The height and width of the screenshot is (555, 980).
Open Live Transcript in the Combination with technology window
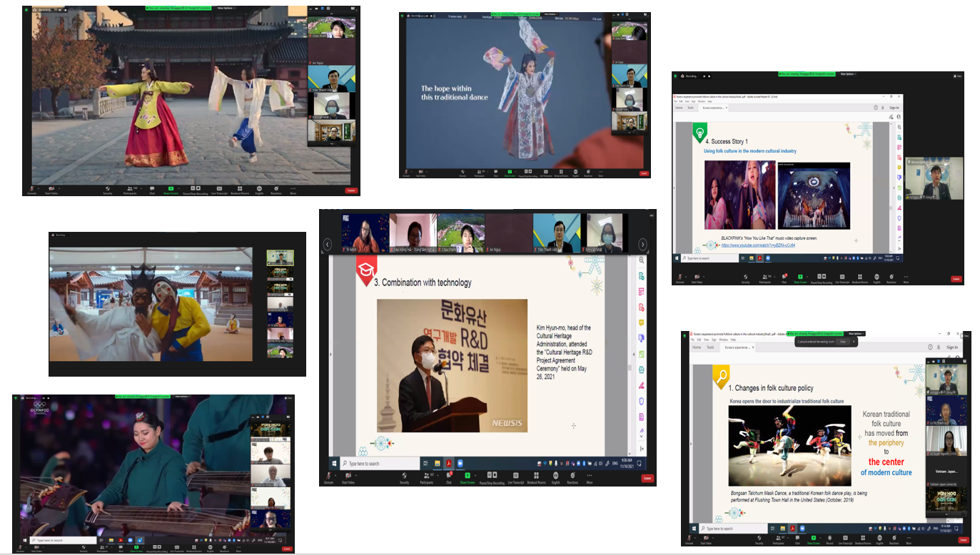click(515, 479)
